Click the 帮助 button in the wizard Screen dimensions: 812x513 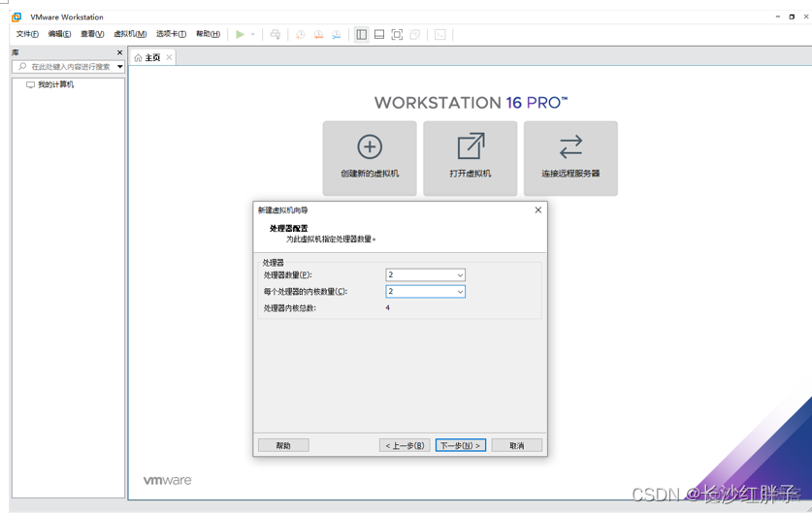(283, 445)
